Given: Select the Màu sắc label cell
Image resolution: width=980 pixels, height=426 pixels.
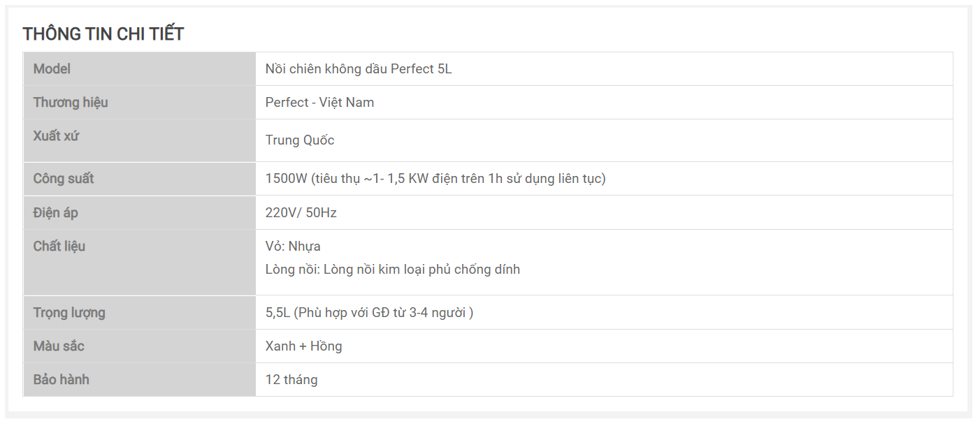Looking at the screenshot, I should pos(140,346).
